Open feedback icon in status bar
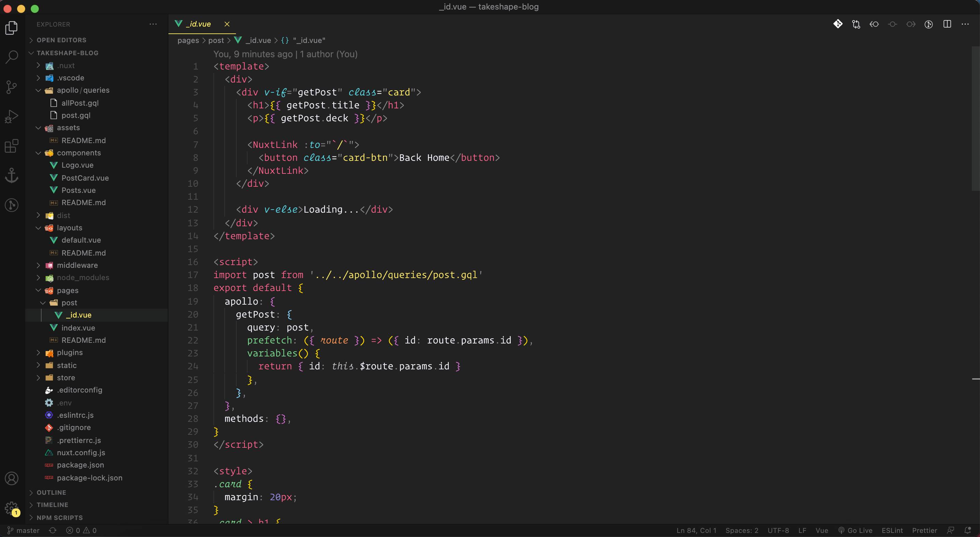This screenshot has width=980, height=537. tap(950, 531)
